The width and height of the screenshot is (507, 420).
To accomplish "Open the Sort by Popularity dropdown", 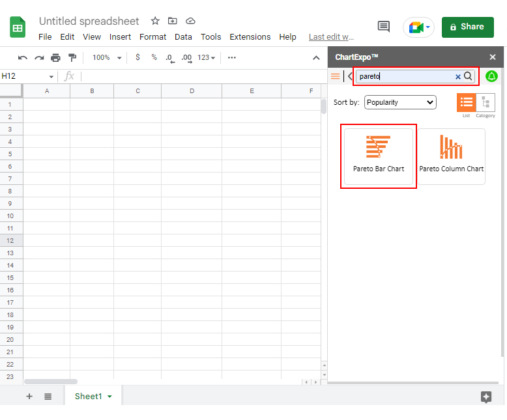I will click(400, 102).
